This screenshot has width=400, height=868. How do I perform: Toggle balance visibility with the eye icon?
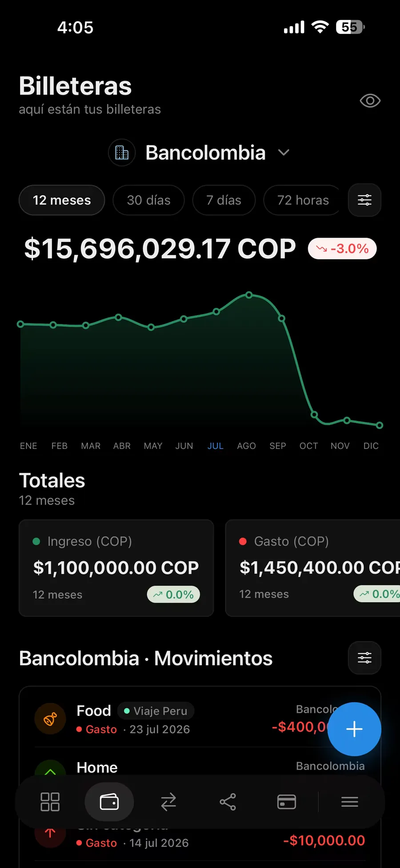point(370,101)
